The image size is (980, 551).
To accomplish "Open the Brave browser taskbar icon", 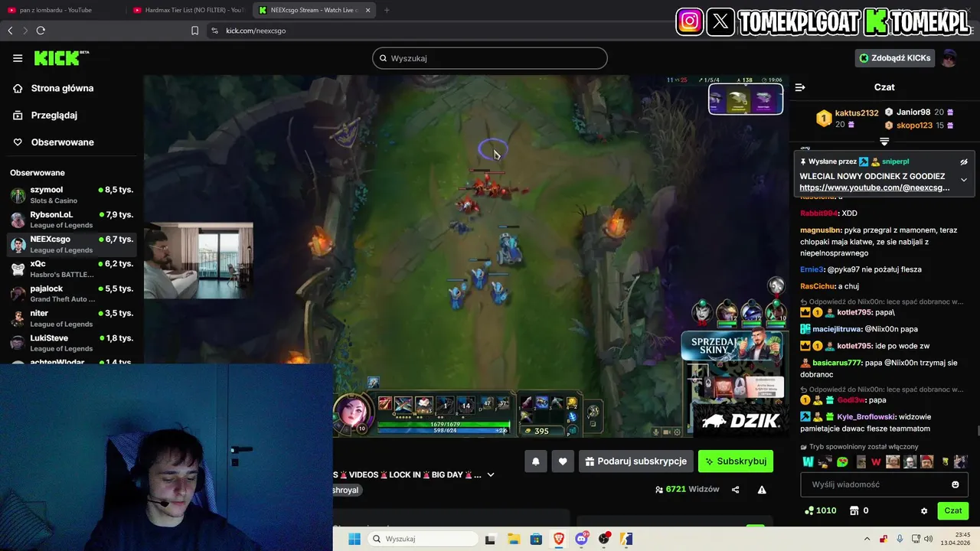I will click(x=559, y=539).
